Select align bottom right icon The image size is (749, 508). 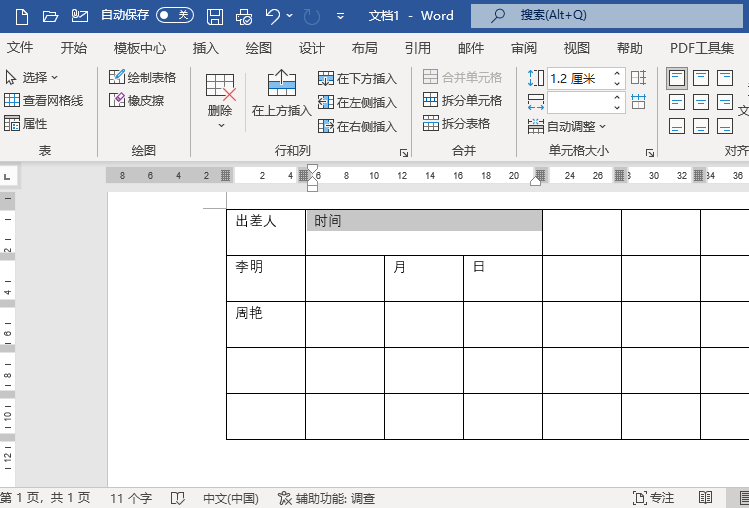pyautogui.click(x=725, y=127)
